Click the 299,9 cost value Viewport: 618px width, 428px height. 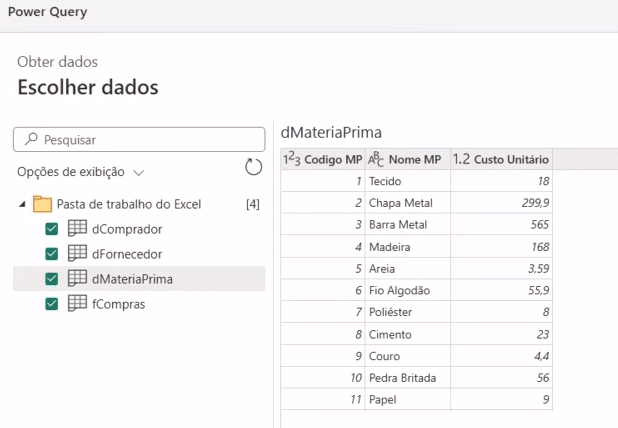535,203
